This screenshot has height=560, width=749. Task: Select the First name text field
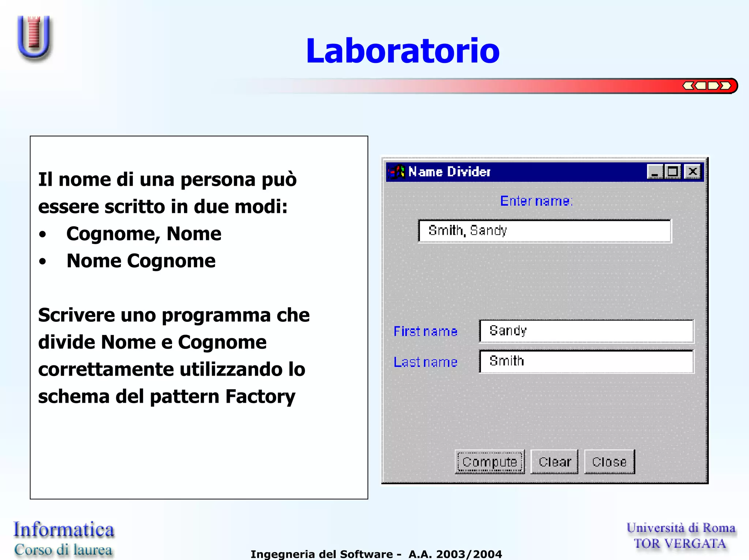coord(587,331)
